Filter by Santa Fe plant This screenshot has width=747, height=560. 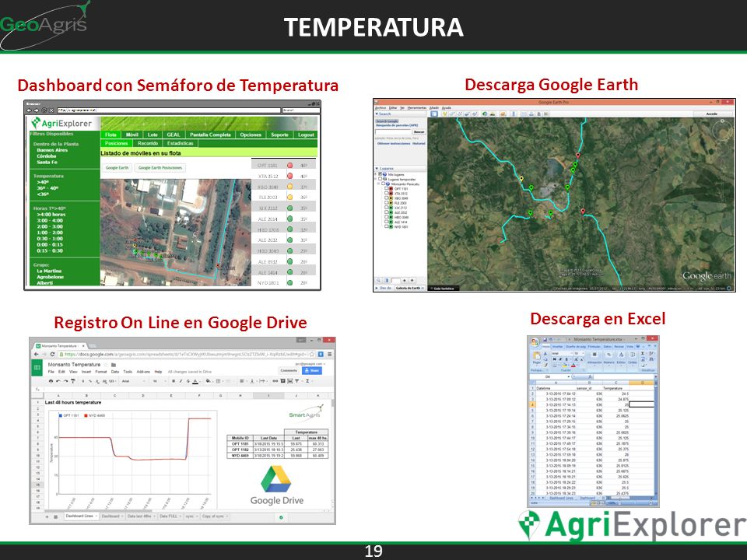point(47,163)
